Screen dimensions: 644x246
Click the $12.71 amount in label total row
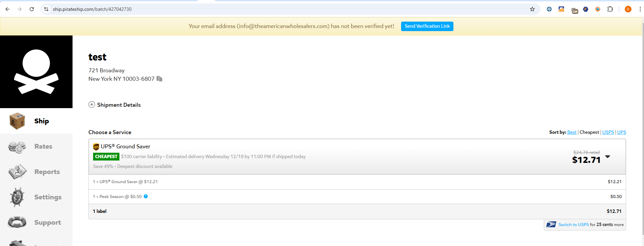coord(614,211)
